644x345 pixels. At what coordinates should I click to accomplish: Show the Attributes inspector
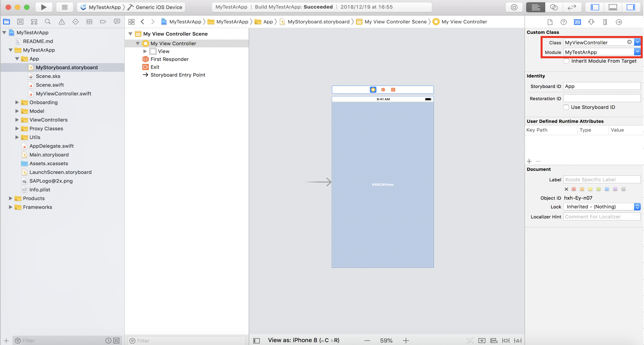(x=591, y=22)
